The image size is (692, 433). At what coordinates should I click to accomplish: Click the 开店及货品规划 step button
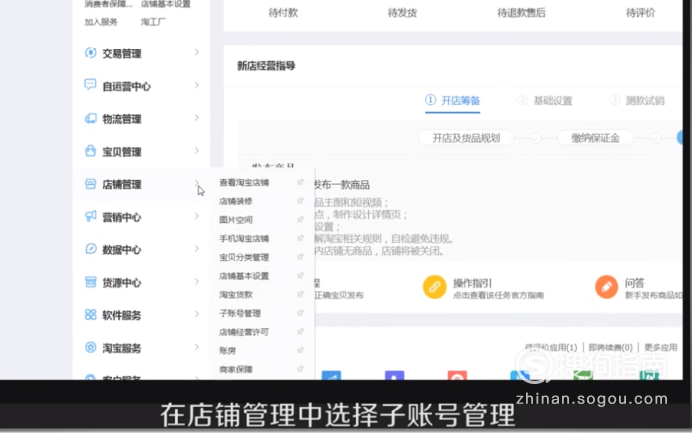pos(466,138)
